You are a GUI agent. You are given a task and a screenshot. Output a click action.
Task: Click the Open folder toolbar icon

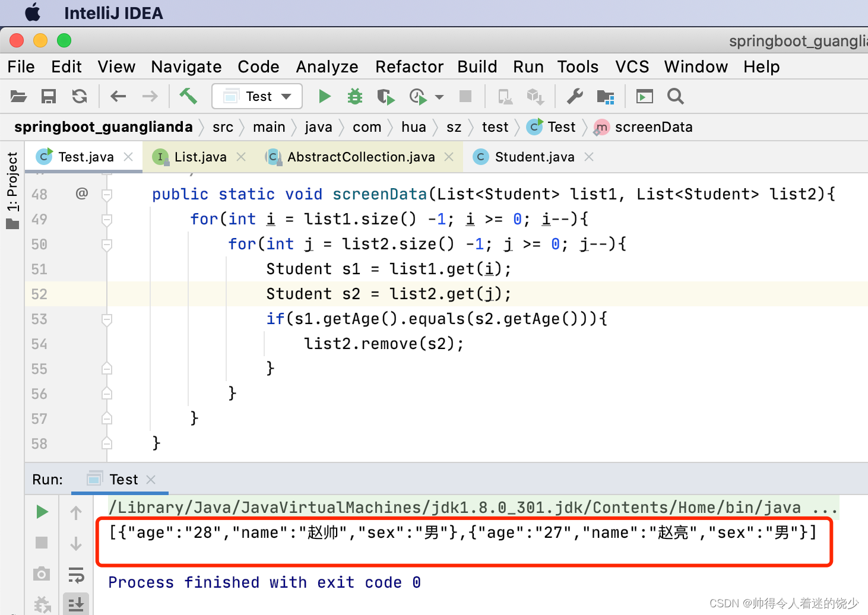click(x=19, y=96)
